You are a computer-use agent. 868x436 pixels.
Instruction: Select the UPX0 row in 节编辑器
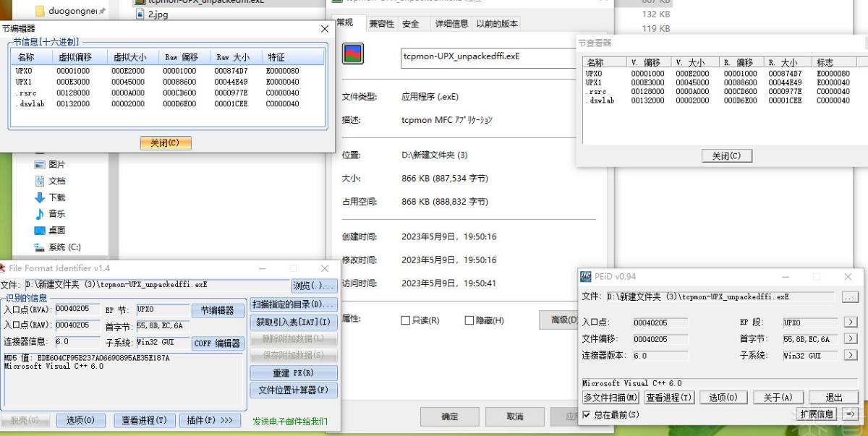point(169,72)
